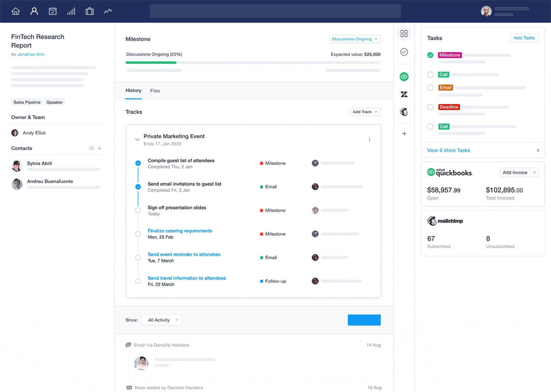Change the All Activity filter dropdown
The height and width of the screenshot is (392, 551).
(x=161, y=320)
